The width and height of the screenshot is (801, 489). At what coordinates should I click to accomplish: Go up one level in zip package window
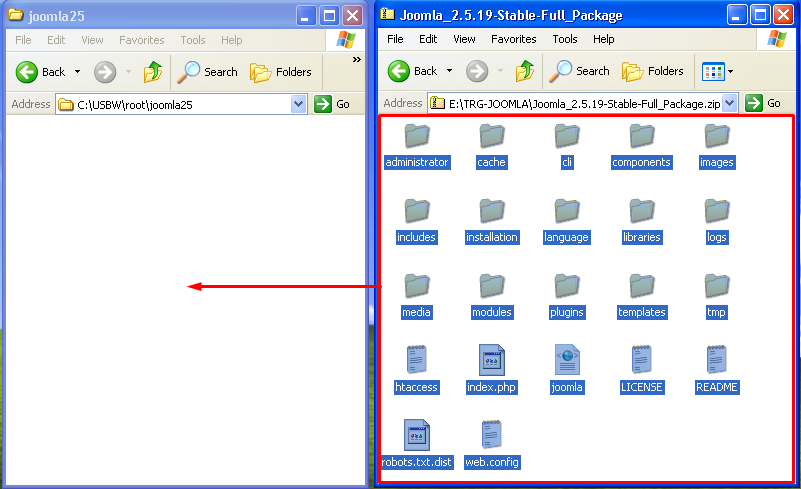(x=525, y=71)
